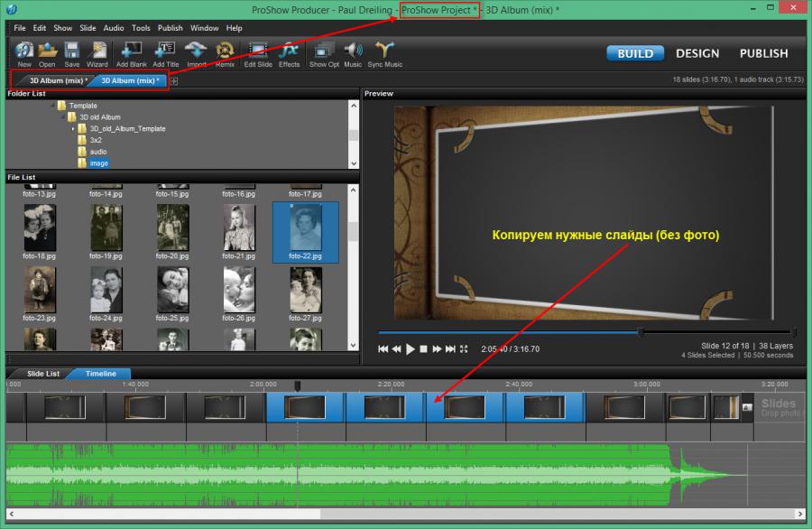
Task: Click the New show toolbar icon
Action: pyautogui.click(x=23, y=54)
